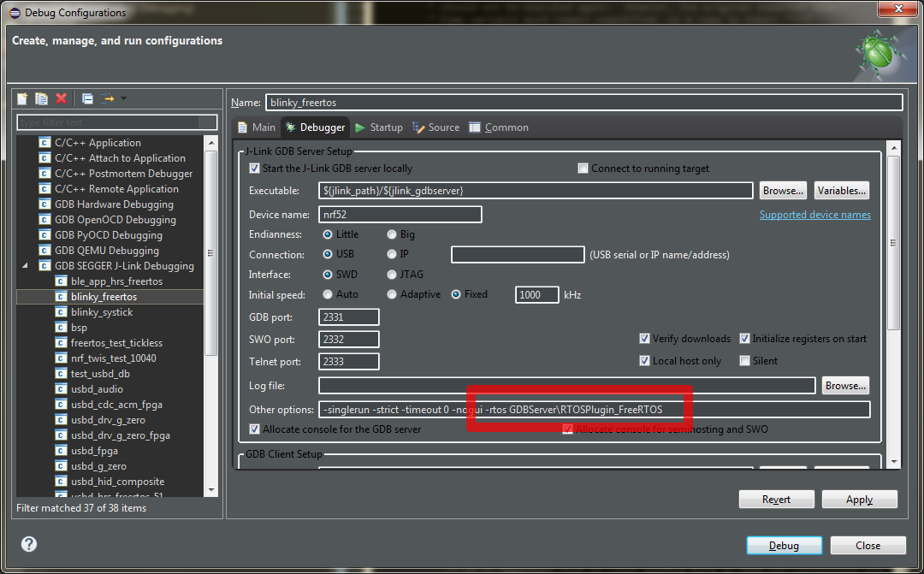Switch to the Common tab
Viewport: 924px width, 574px height.
(499, 127)
